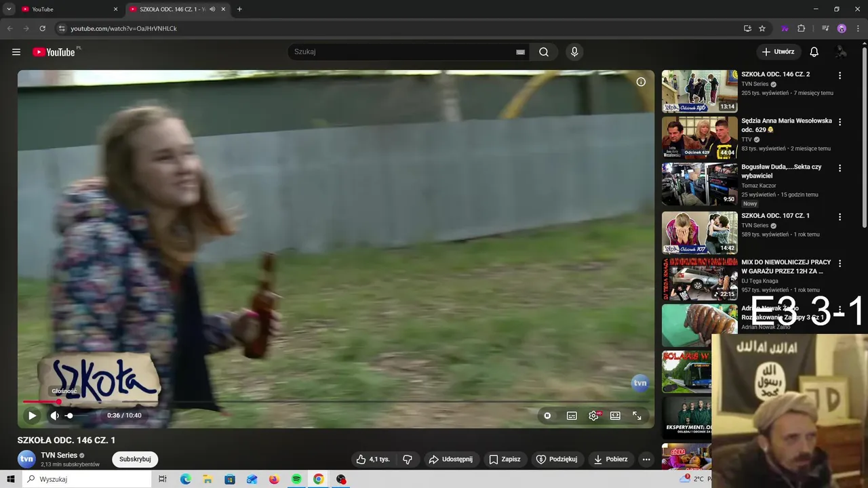Viewport: 868px width, 488px height.
Task: Open Sędzia Anna Maria Wesołowska video title
Action: [787, 125]
